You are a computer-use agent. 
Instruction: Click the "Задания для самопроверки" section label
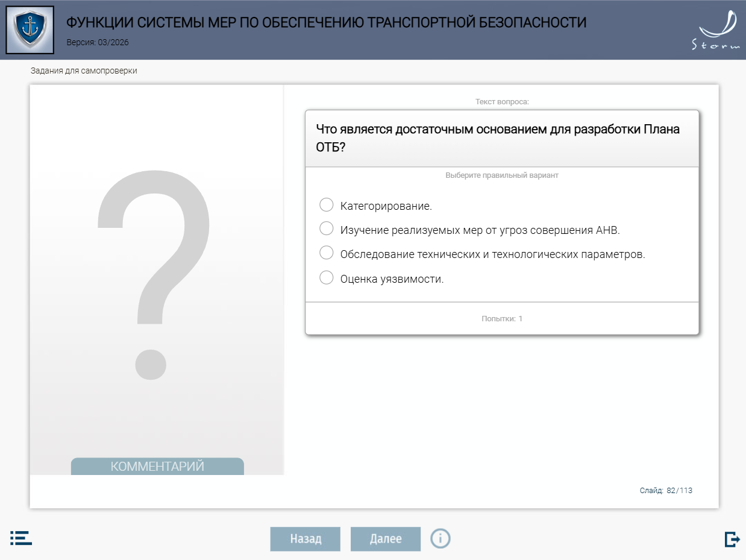pos(84,71)
